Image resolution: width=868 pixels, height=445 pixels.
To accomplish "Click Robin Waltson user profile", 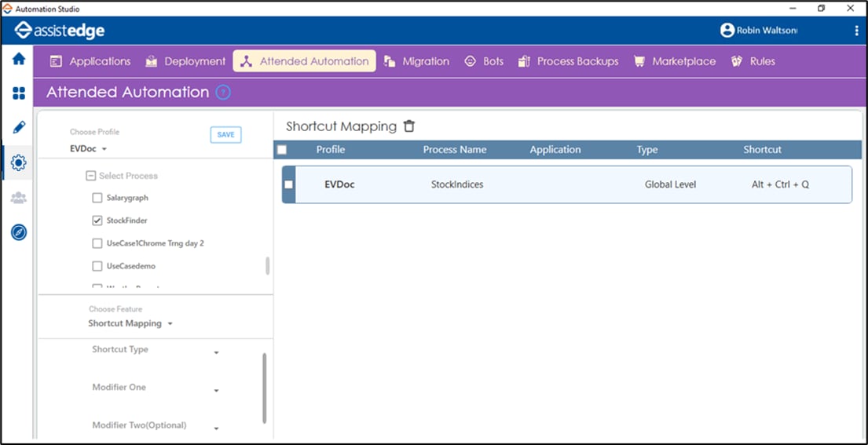I will [x=758, y=31].
